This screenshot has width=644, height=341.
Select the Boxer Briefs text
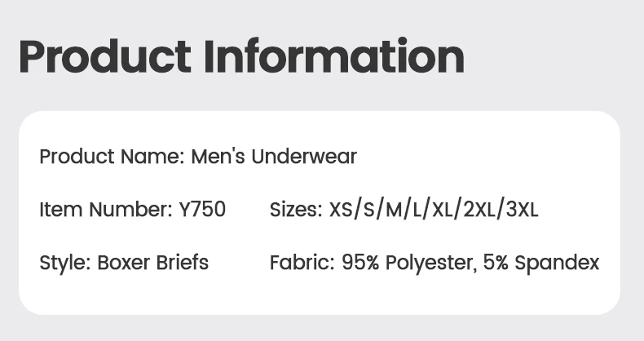tap(152, 263)
